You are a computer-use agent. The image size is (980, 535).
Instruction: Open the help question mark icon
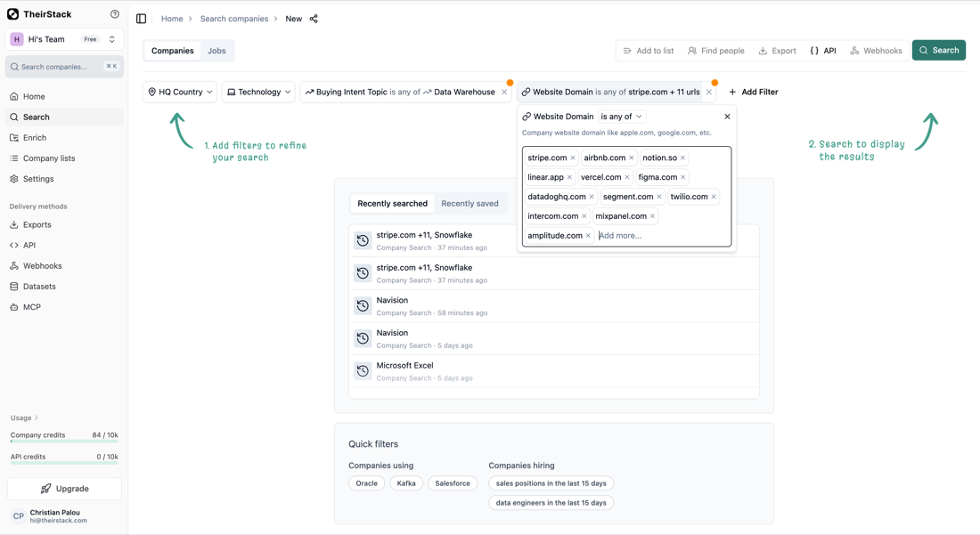pos(114,13)
